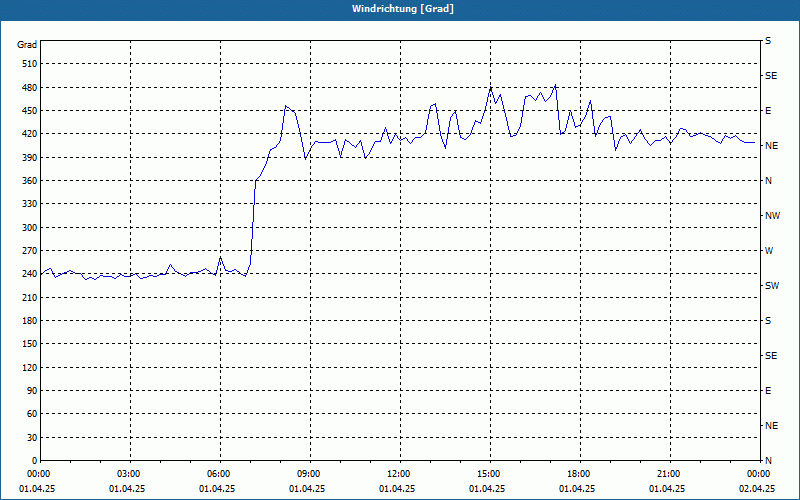This screenshot has height=500, width=800.
Task: Select the 390 y-axis value
Action: [30, 158]
